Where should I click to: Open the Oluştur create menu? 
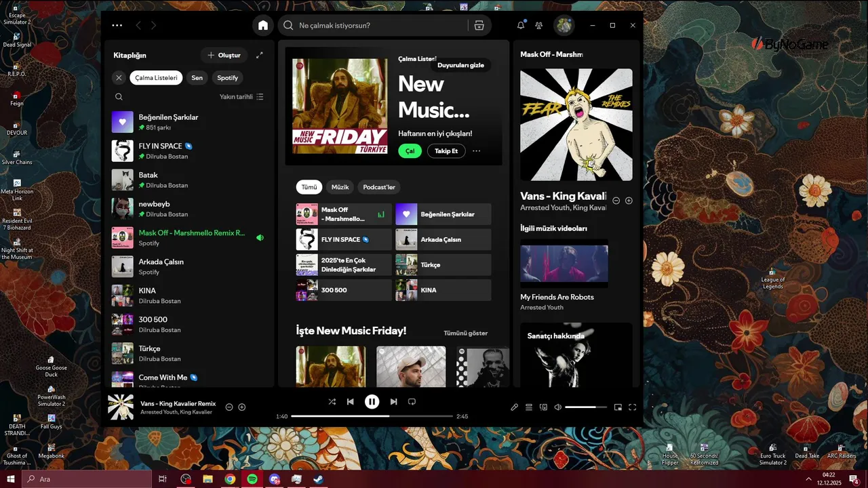pos(224,55)
